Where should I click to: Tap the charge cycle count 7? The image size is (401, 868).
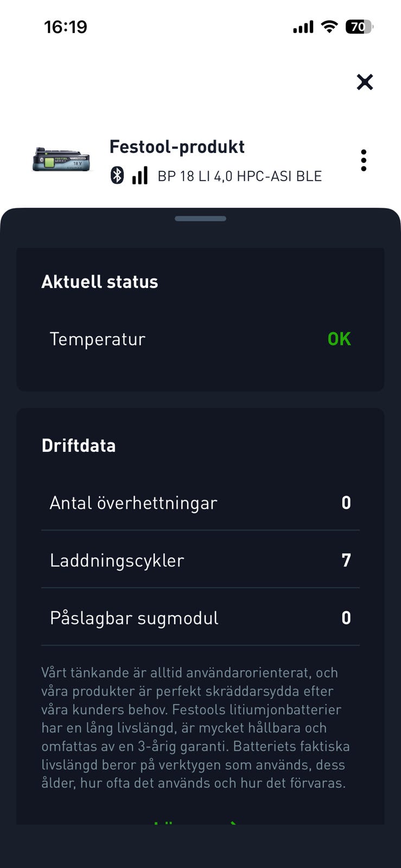346,560
